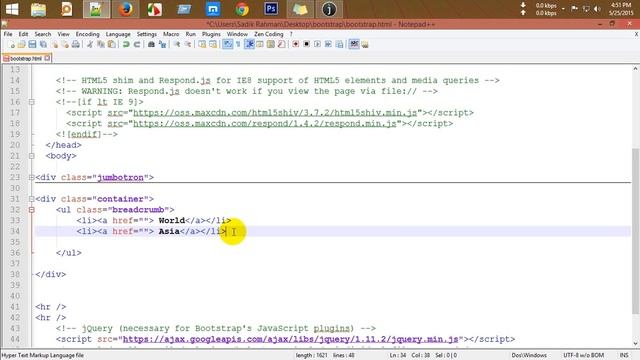Click the Close document toolbar icon

coord(54,44)
